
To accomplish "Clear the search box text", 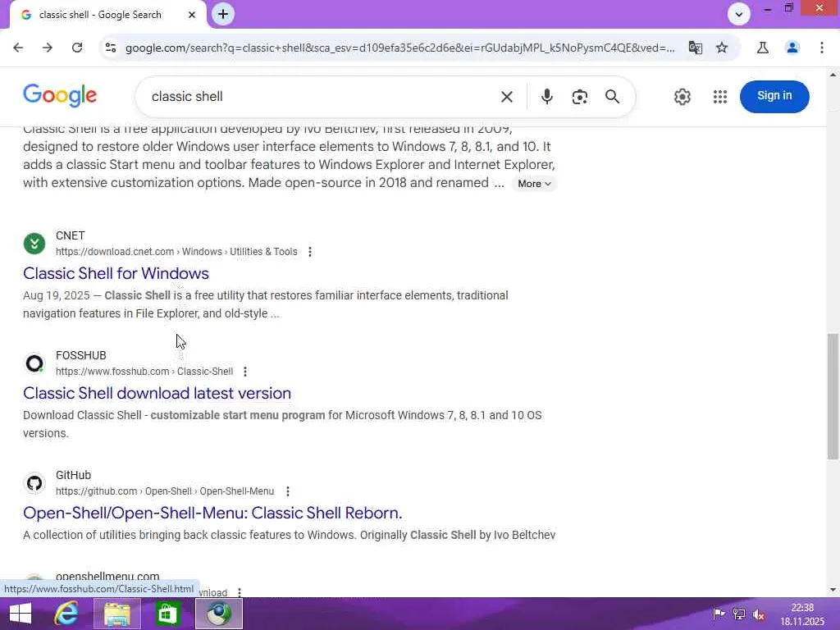I will point(507,97).
